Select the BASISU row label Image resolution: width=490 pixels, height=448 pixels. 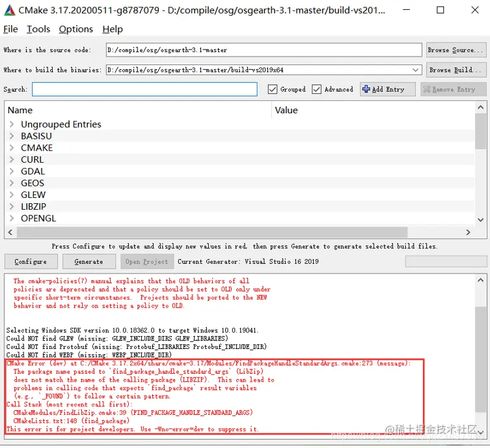36,136
